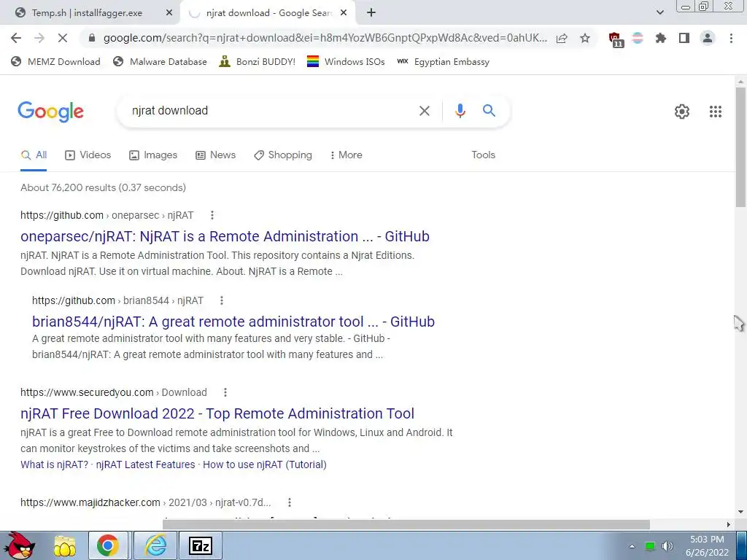Switch to the Temp.sh installfagger.exe tab
The image size is (747, 560).
coord(88,13)
